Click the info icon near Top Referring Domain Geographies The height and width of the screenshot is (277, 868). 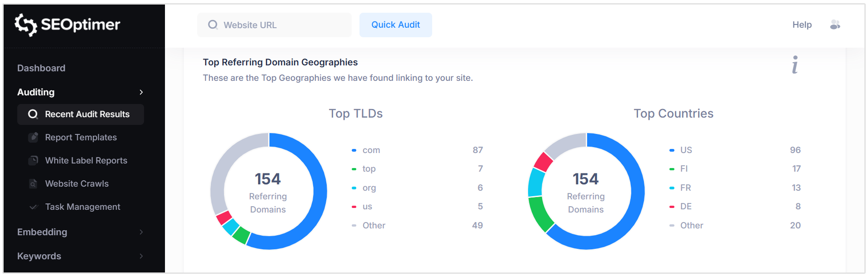(x=795, y=65)
